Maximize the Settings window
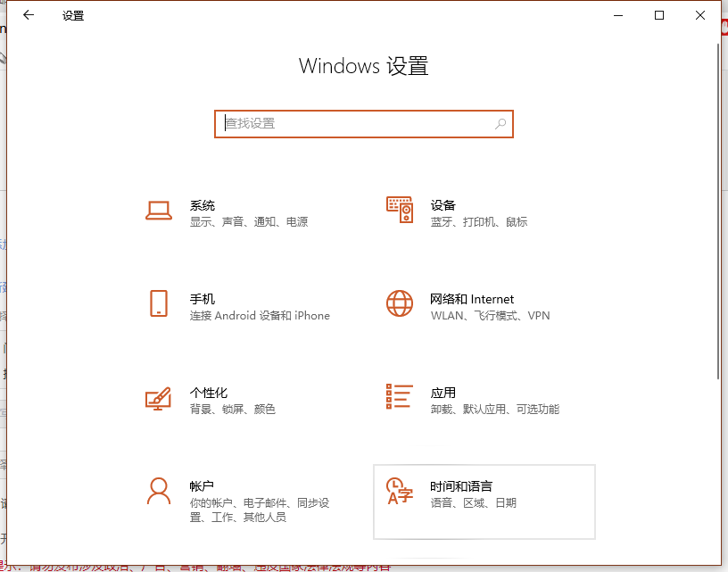 (659, 15)
